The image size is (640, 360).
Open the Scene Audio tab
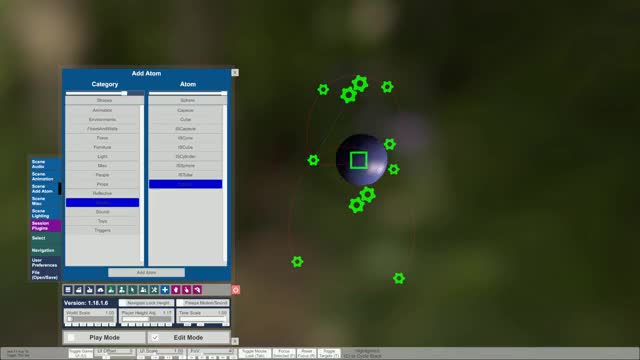tap(45, 164)
